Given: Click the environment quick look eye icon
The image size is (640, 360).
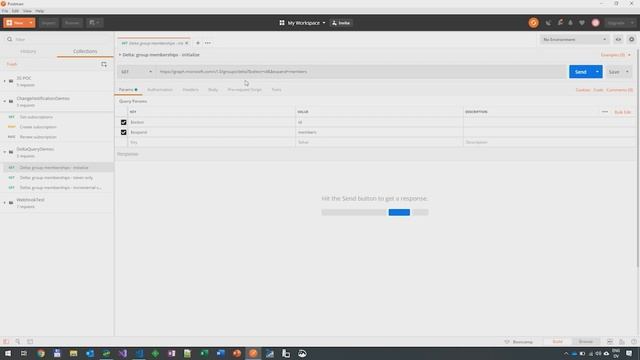Looking at the screenshot, I should click(618, 40).
